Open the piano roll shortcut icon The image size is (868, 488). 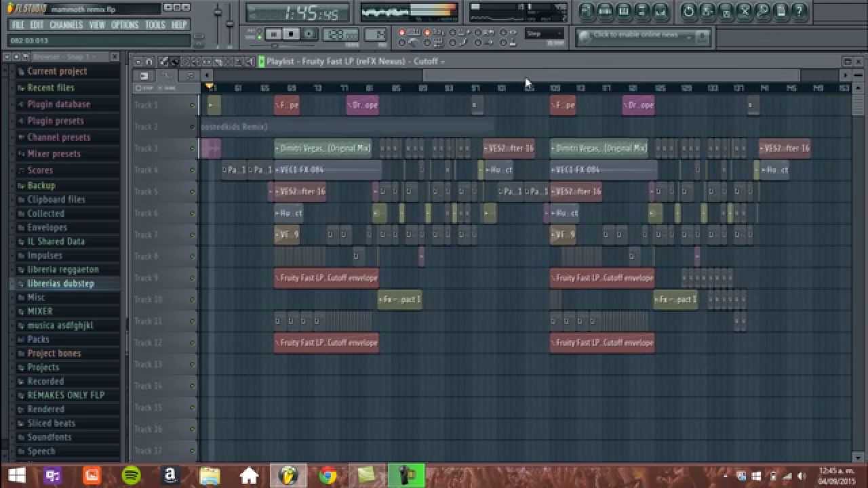pos(623,11)
